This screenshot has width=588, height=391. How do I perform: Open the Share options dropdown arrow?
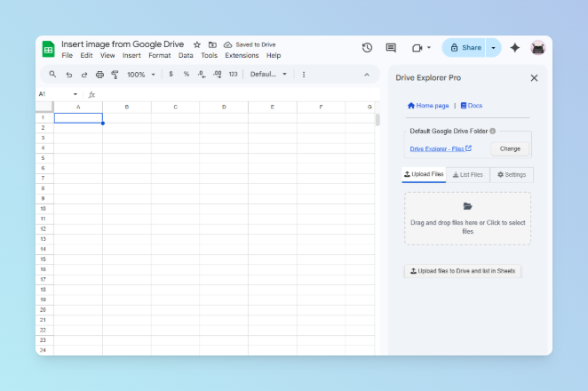click(493, 48)
